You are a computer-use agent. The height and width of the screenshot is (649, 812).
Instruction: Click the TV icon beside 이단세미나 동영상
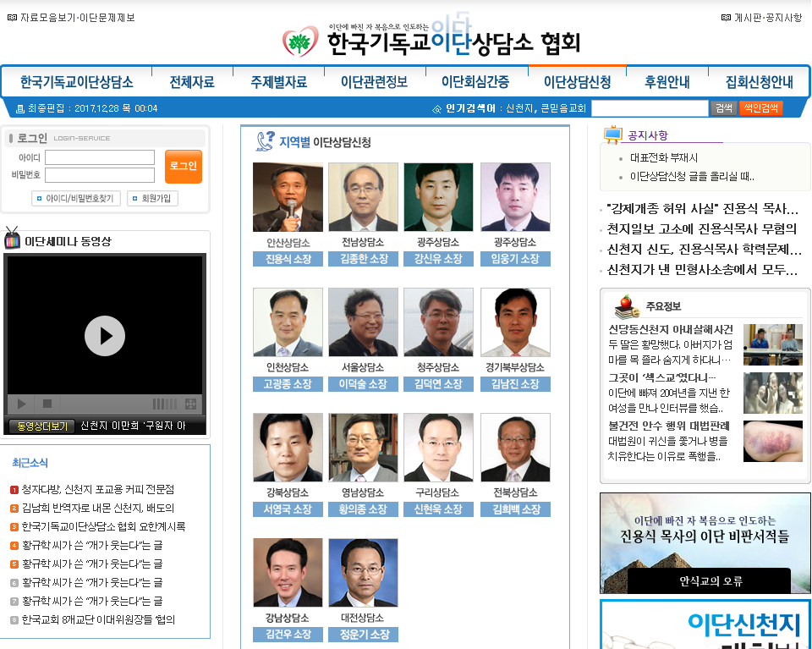[x=13, y=239]
